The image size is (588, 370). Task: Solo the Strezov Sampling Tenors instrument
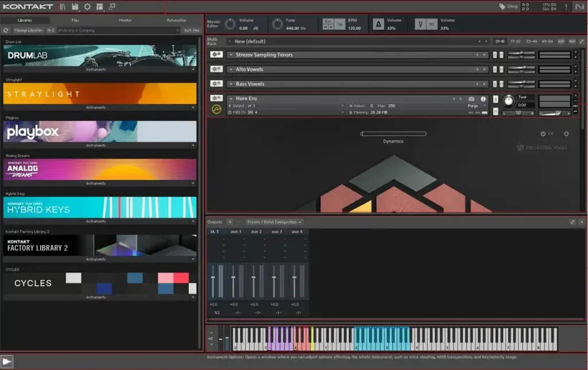[495, 55]
